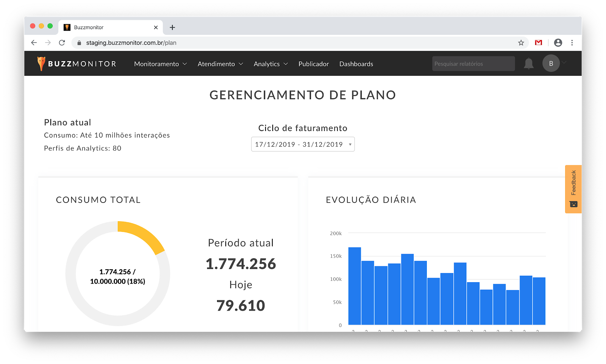
Task: Open the Ciclo de faturamento date selector
Action: (303, 144)
